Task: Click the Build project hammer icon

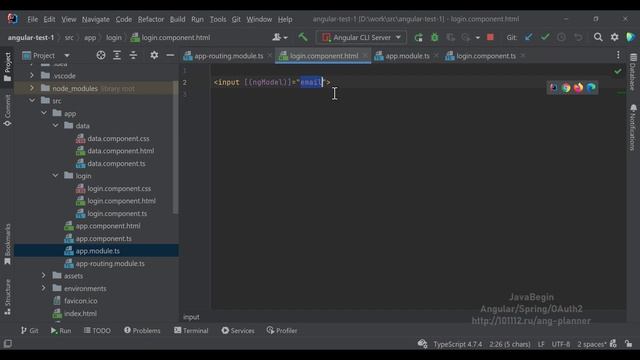Action: [x=303, y=37]
